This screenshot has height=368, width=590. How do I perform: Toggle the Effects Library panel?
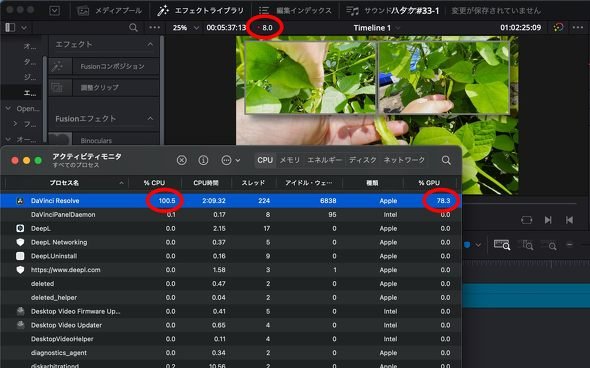[x=200, y=11]
